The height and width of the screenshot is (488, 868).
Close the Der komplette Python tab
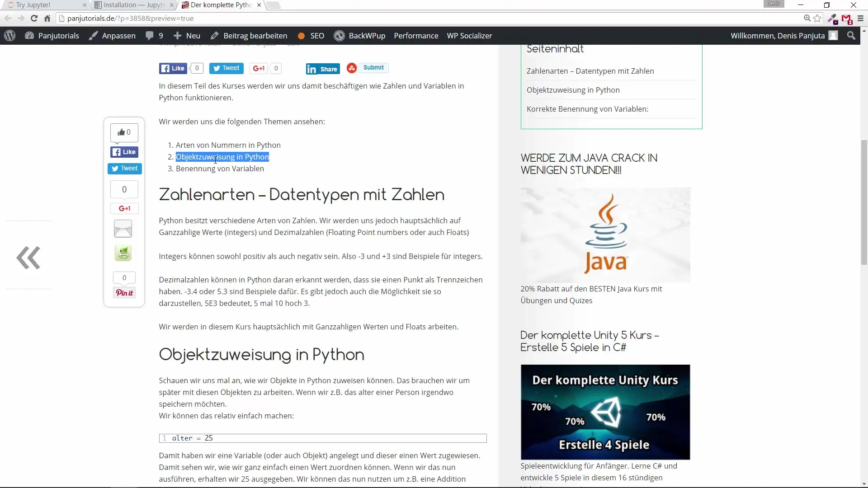(x=259, y=5)
